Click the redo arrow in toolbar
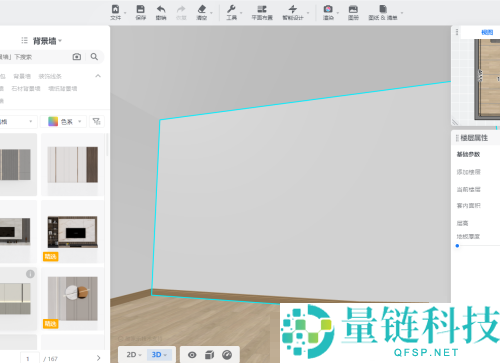The image size is (500, 363). coord(181,12)
